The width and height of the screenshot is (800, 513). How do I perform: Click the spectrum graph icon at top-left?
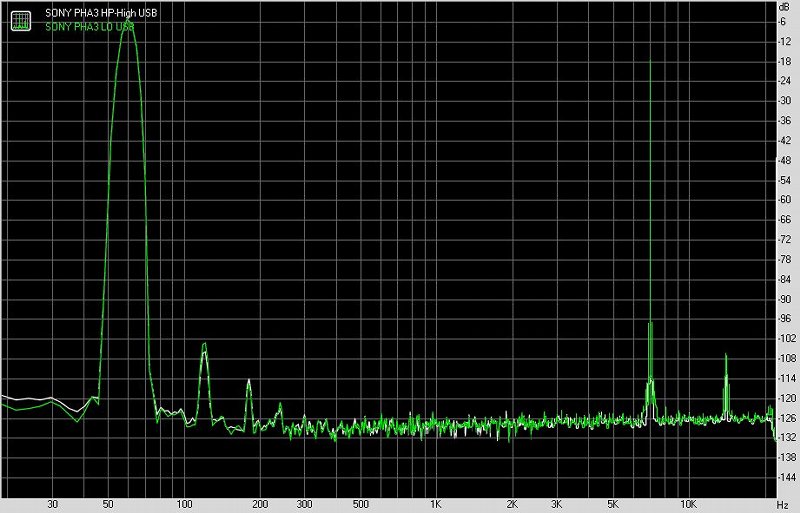pos(21,20)
